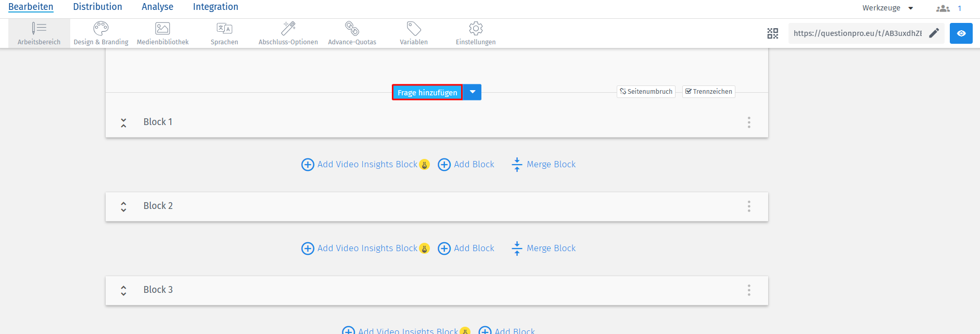Open Sprachen translation settings

(x=224, y=29)
